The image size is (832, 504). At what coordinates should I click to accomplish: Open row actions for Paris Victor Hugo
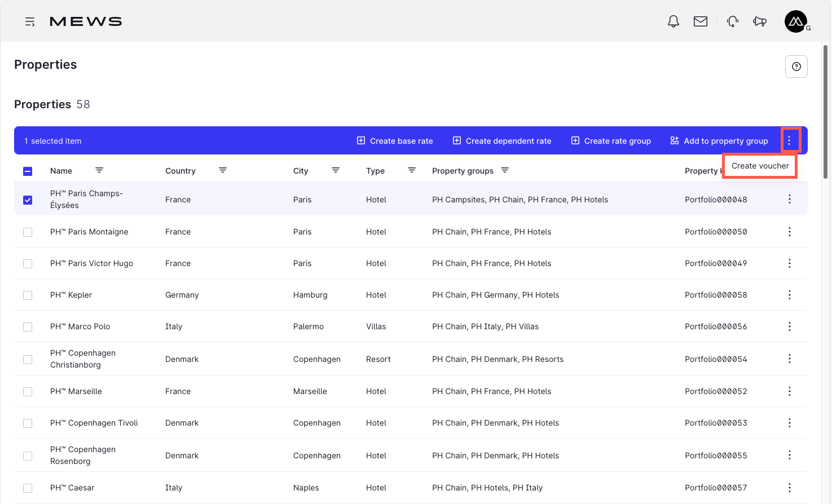(x=790, y=263)
